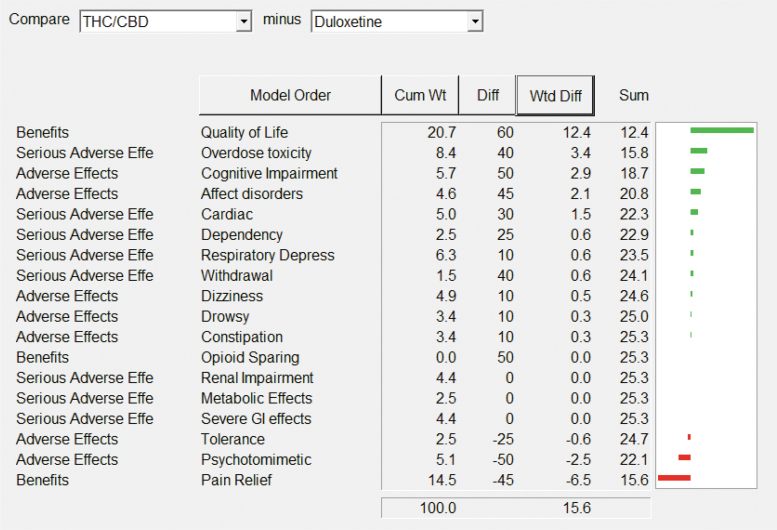Select the Dependency row label

(x=242, y=234)
